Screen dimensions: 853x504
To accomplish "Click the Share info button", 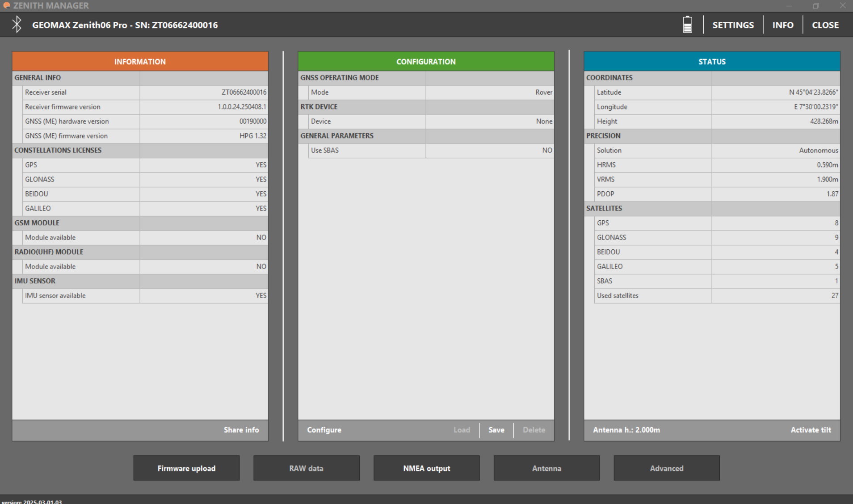I will [241, 430].
